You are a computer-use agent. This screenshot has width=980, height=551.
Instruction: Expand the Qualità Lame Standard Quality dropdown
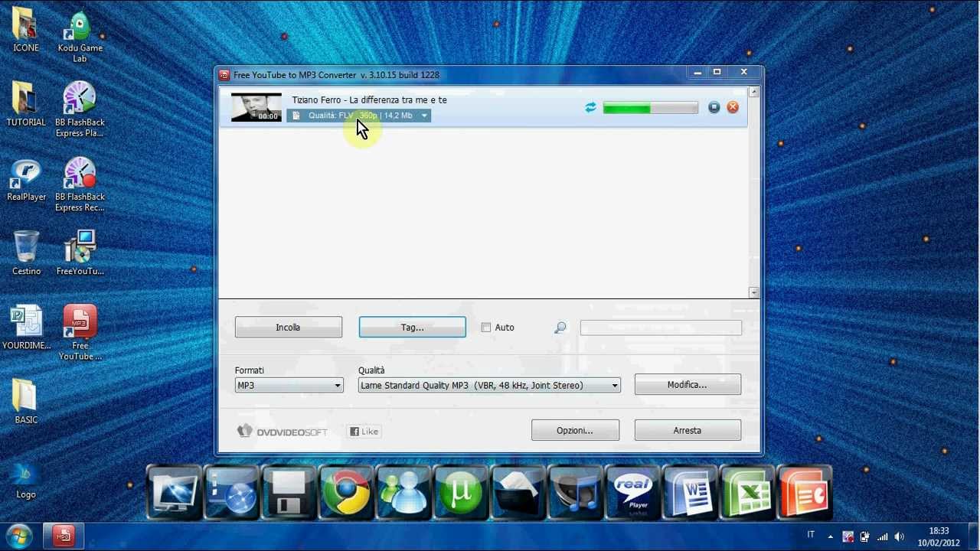point(489,386)
